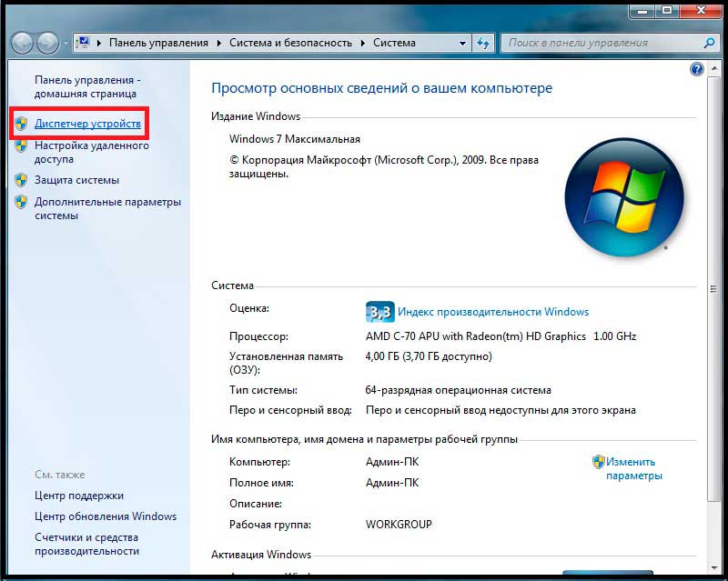Select the Панель управления breadcrumb item
Viewport: 728px width, 581px height.
(x=158, y=43)
